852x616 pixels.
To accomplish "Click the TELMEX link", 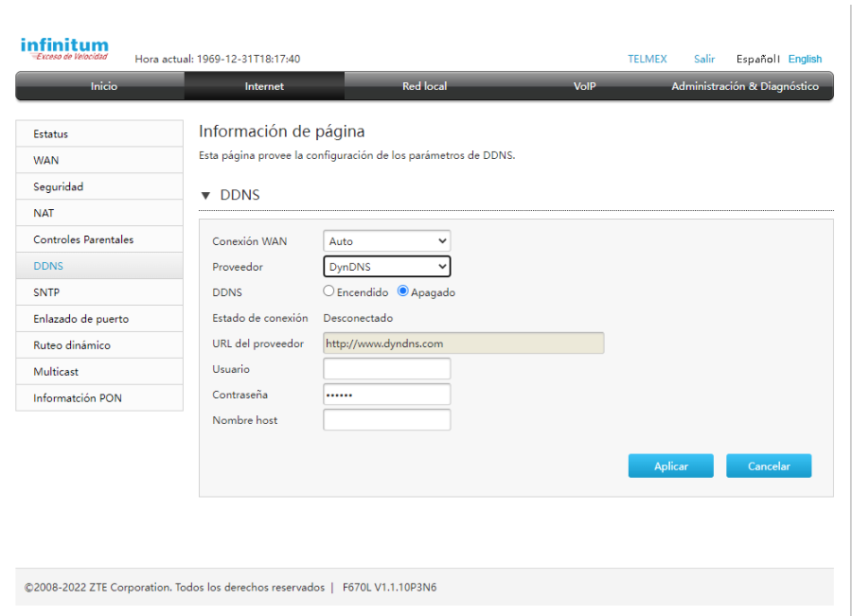I will pos(647,59).
